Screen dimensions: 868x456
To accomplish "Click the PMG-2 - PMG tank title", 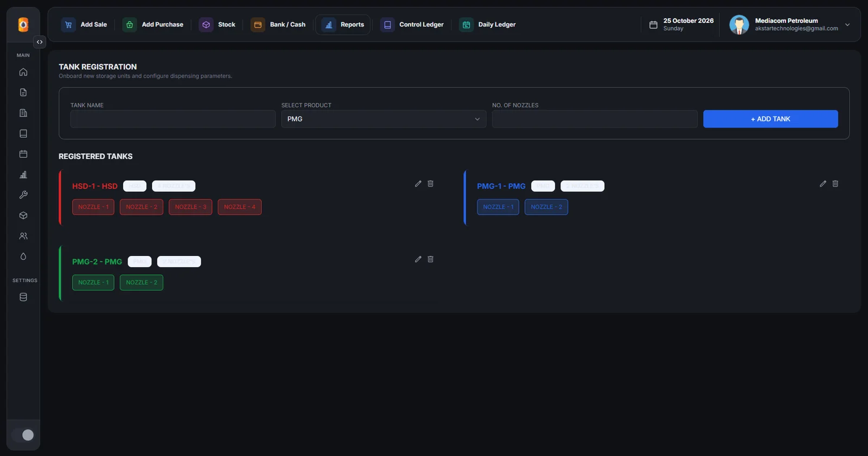I will [97, 261].
